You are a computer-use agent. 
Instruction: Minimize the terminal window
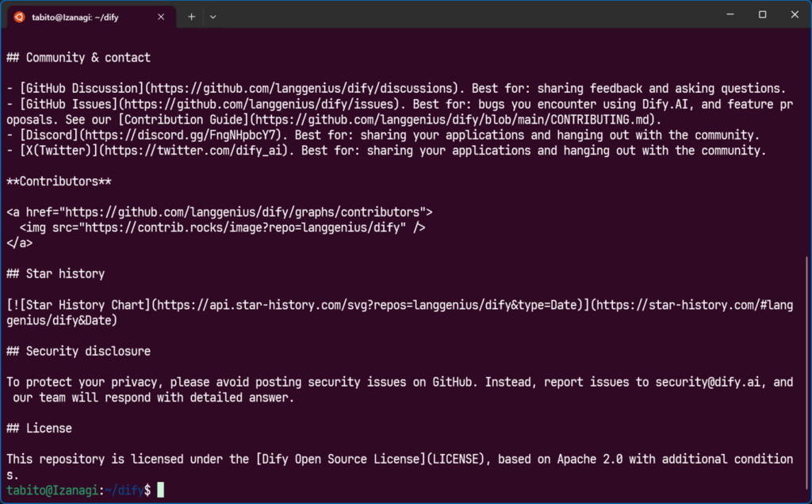(x=730, y=14)
